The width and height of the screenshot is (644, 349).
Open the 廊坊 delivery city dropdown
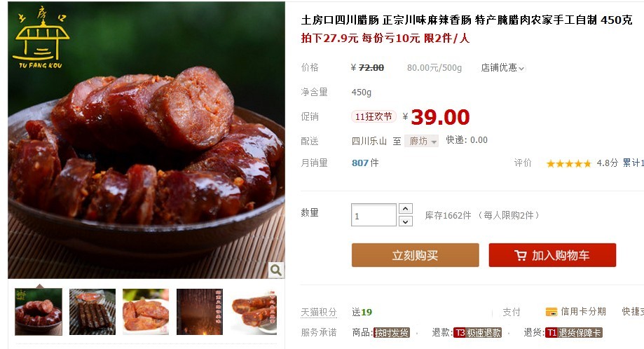point(421,142)
